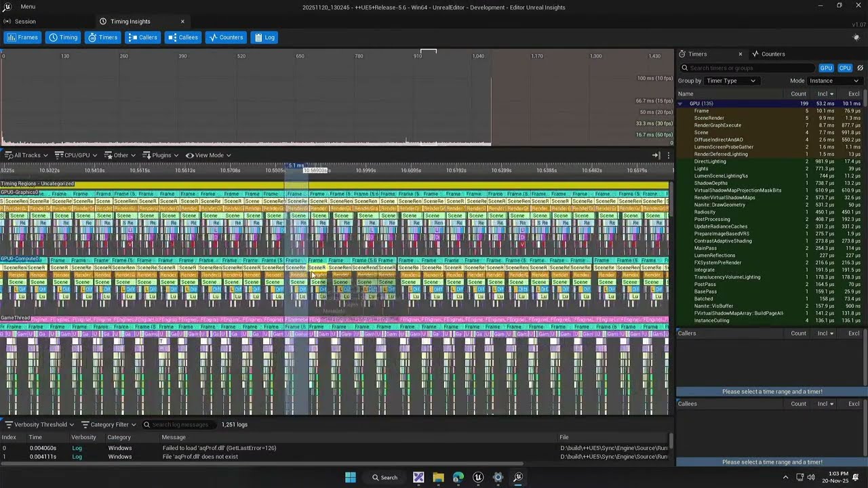Close the Timers panel tab
The image size is (868, 488).
740,54
